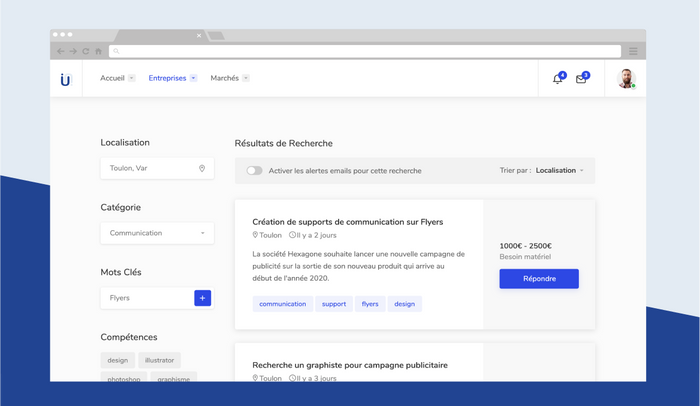Click the Flyers keyword input field

point(145,298)
